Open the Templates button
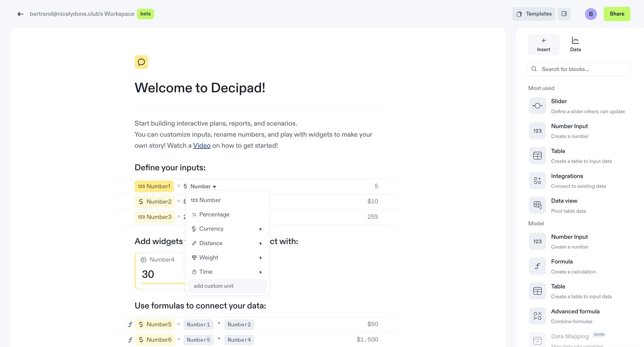This screenshot has height=347, width=644. (534, 14)
